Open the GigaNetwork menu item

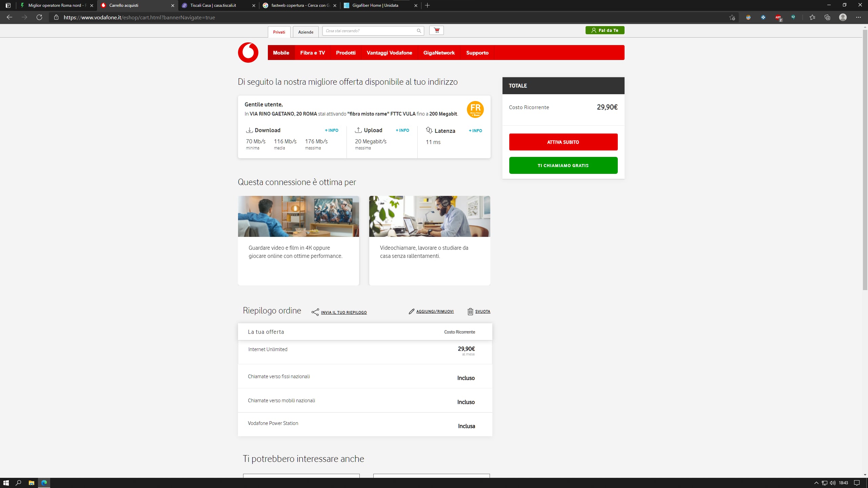click(439, 53)
